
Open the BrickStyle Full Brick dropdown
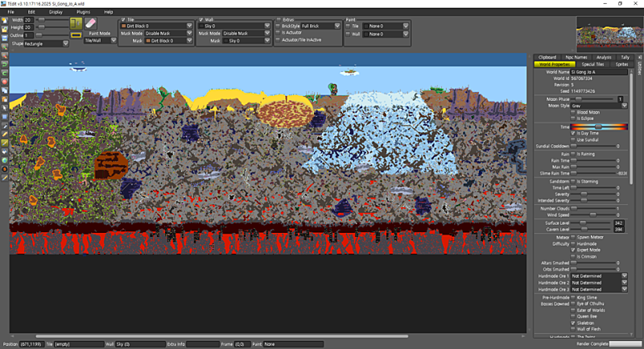coord(320,26)
